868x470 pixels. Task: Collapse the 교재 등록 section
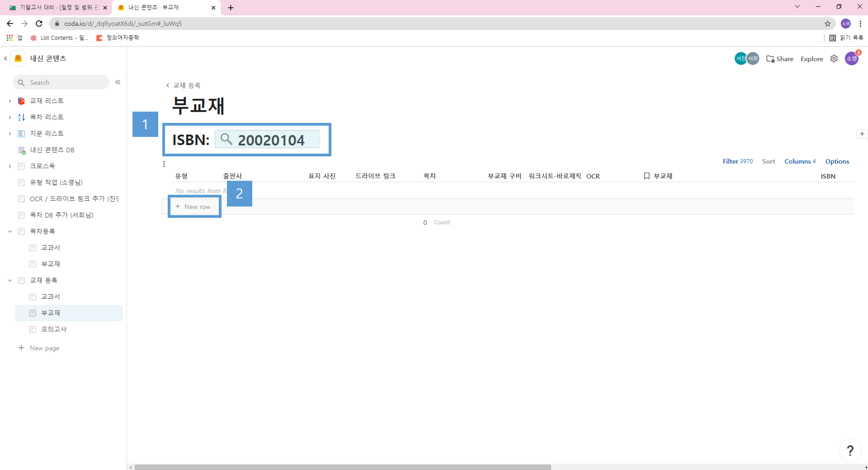coord(9,280)
